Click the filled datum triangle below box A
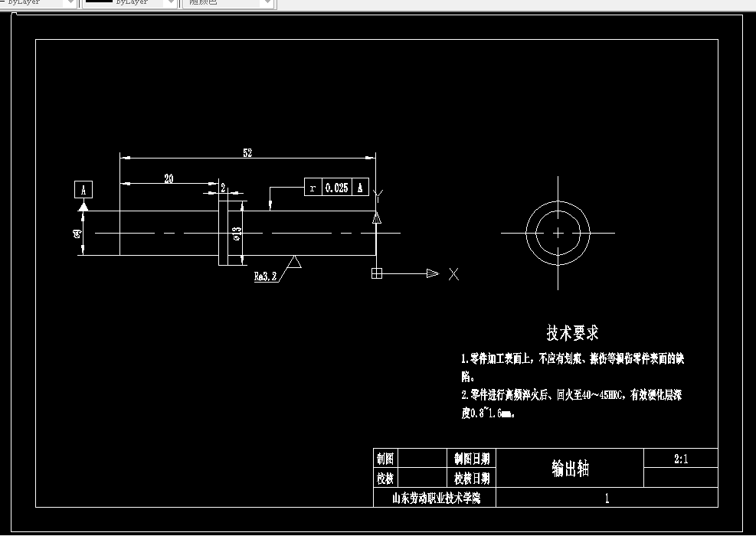Viewport: 756px width, 536px height. [x=83, y=206]
